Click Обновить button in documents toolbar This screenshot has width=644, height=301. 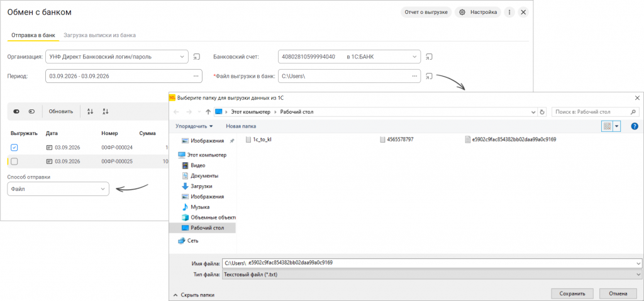pyautogui.click(x=61, y=111)
